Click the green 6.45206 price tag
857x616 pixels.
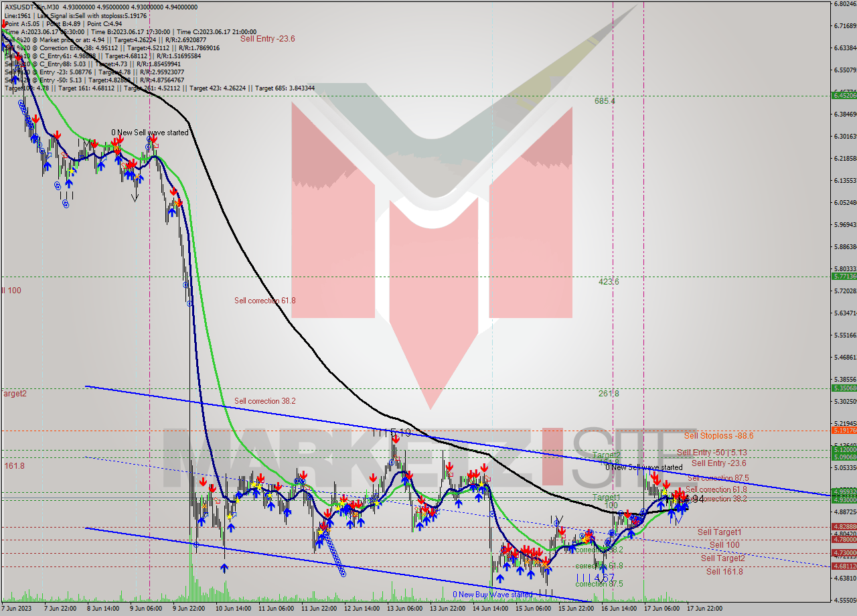(844, 95)
